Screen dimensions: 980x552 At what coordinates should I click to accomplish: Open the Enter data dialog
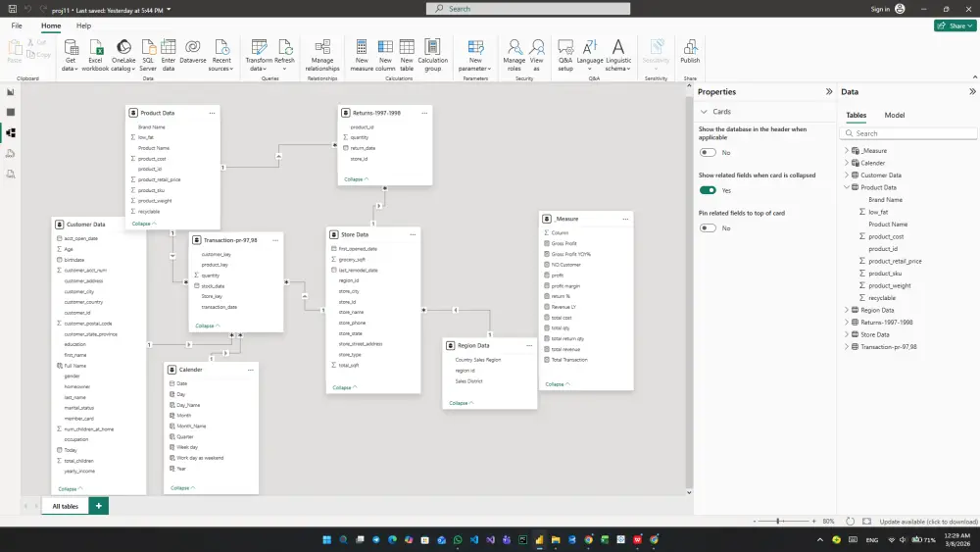tap(169, 55)
